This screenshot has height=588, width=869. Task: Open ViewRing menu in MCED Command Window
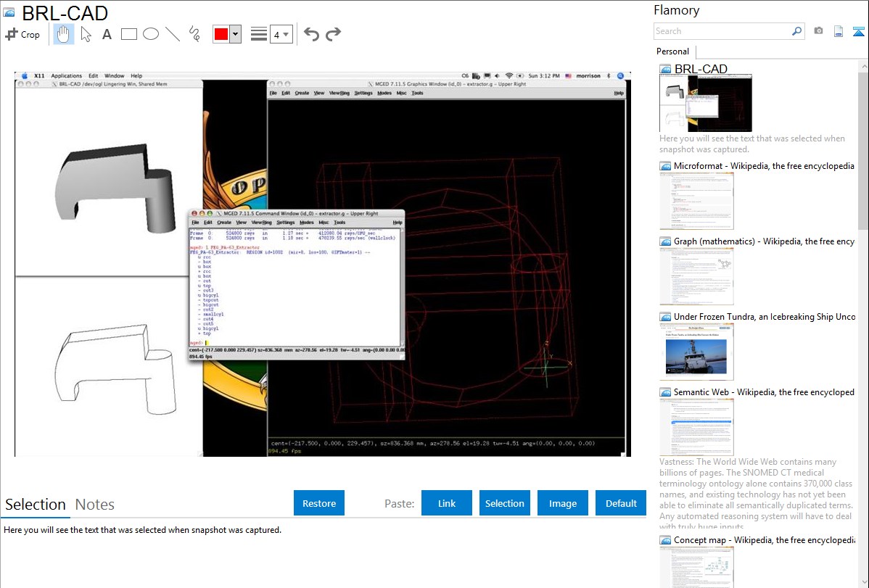click(262, 223)
